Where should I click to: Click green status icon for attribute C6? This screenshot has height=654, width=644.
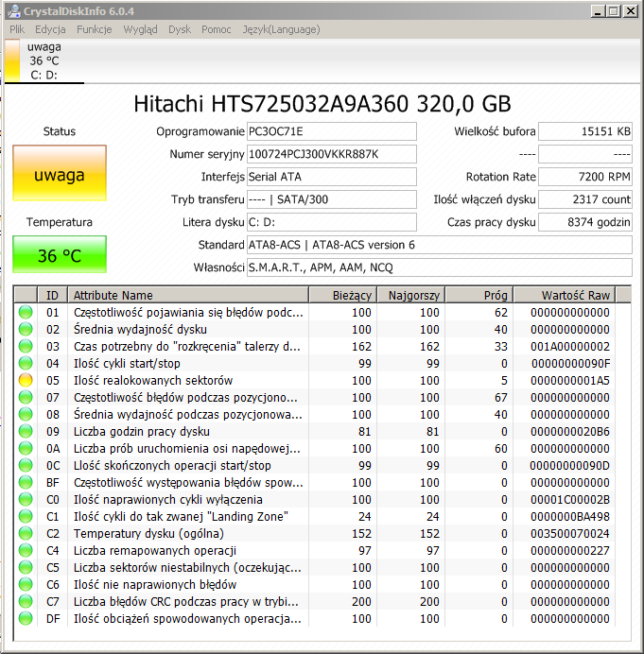[x=26, y=584]
